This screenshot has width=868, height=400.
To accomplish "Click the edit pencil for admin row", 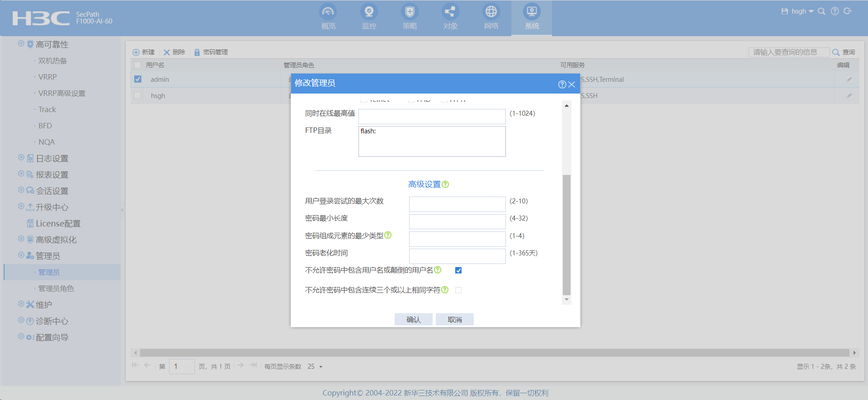I will (x=849, y=80).
